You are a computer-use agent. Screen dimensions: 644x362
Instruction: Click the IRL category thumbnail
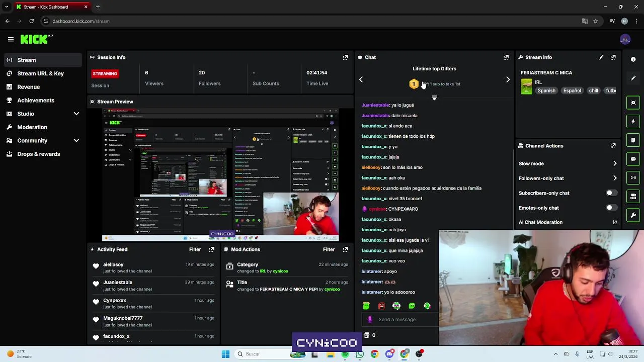pyautogui.click(x=526, y=86)
